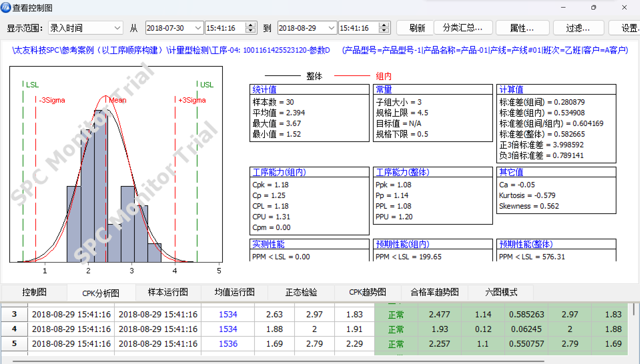640x364 pixels.
Task: Open the 属性 properties dialog
Action: 522,28
